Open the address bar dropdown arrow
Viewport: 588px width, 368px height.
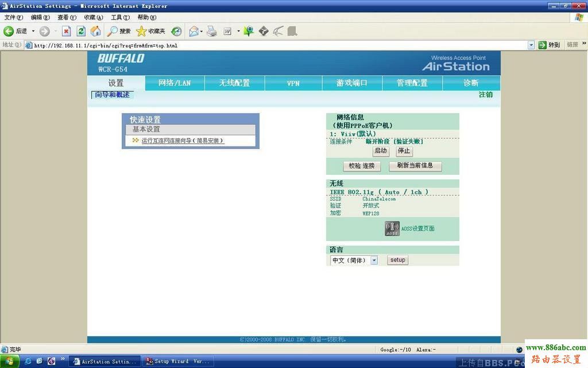[531, 45]
